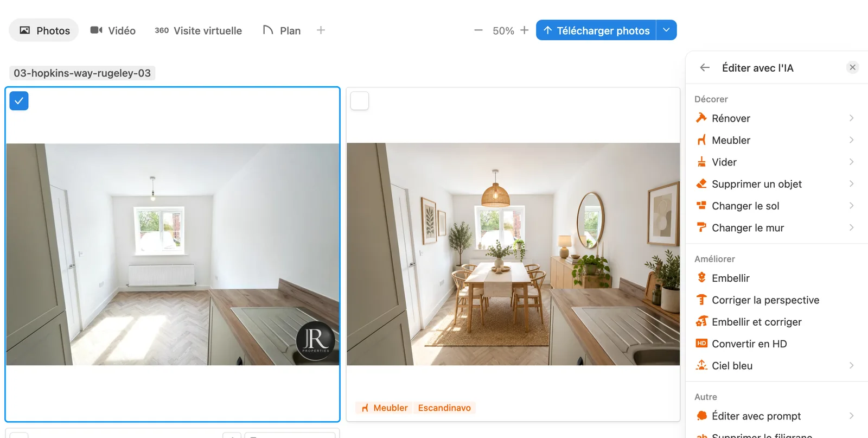Click the Meubler chair icon in sidebar

[701, 140]
